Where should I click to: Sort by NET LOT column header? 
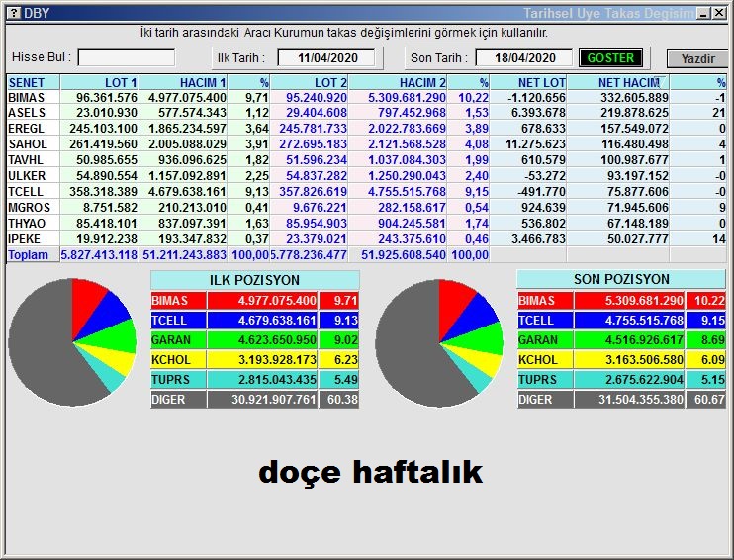point(528,82)
